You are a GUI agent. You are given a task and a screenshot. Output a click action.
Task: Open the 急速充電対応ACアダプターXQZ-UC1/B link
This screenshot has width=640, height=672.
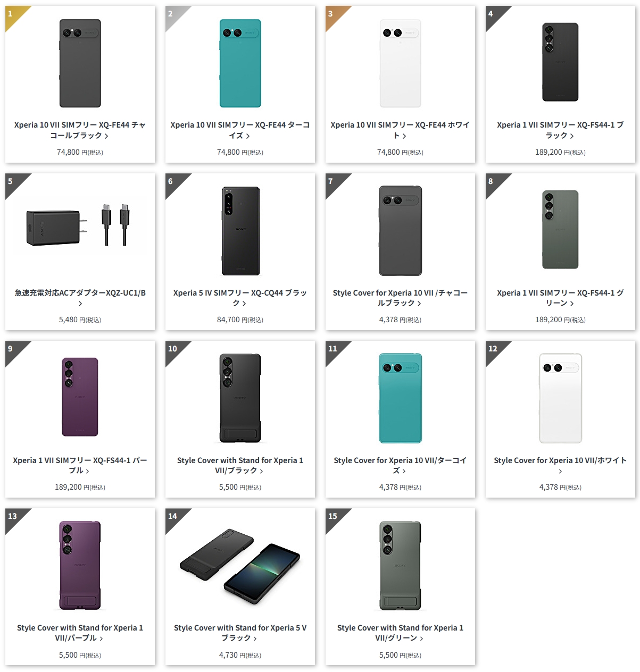(80, 298)
